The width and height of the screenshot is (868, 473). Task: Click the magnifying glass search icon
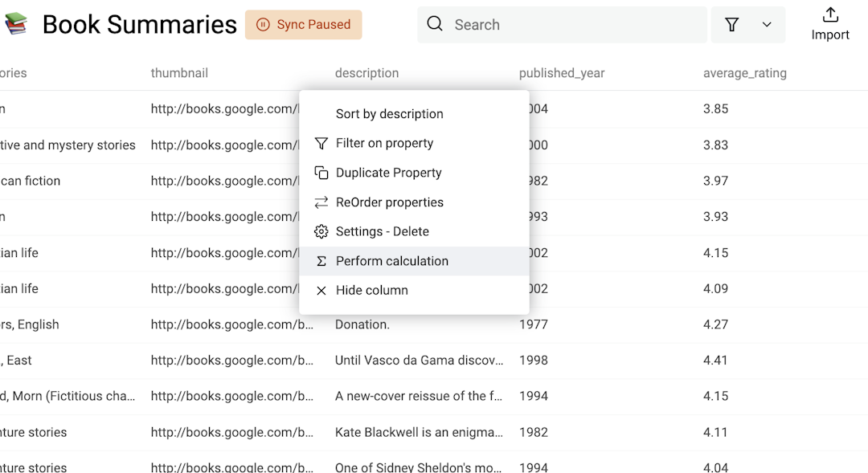(x=434, y=24)
